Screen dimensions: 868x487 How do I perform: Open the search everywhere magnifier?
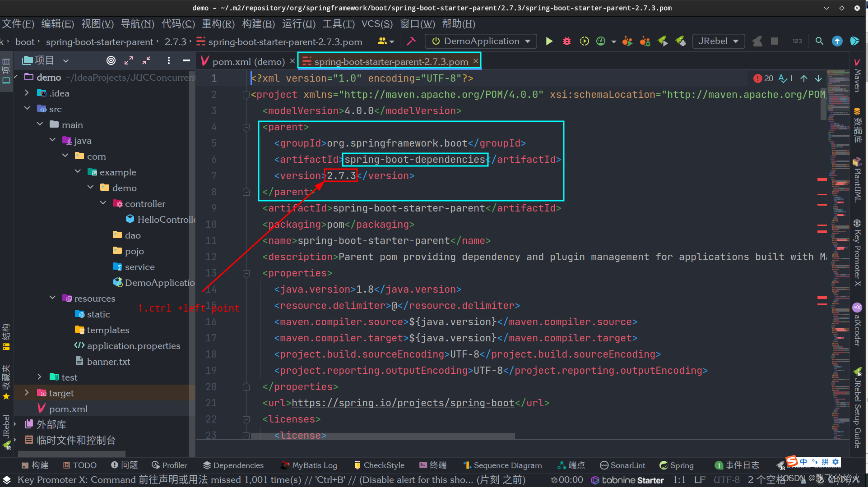tap(819, 41)
